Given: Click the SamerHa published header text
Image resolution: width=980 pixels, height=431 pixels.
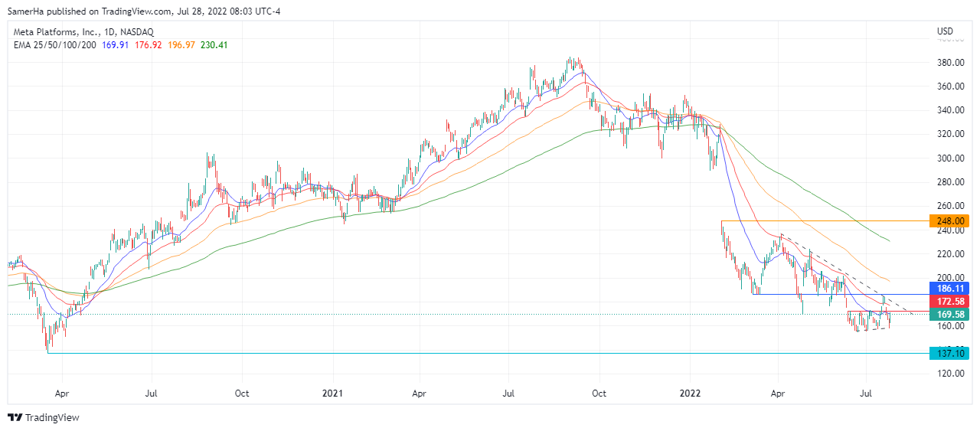Looking at the screenshot, I should pos(145,11).
